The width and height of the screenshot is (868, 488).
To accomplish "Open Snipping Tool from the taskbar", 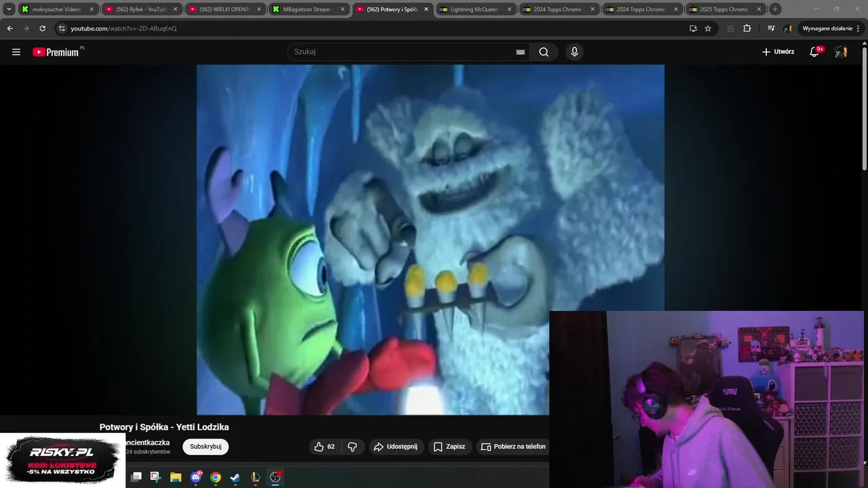I will [155, 477].
